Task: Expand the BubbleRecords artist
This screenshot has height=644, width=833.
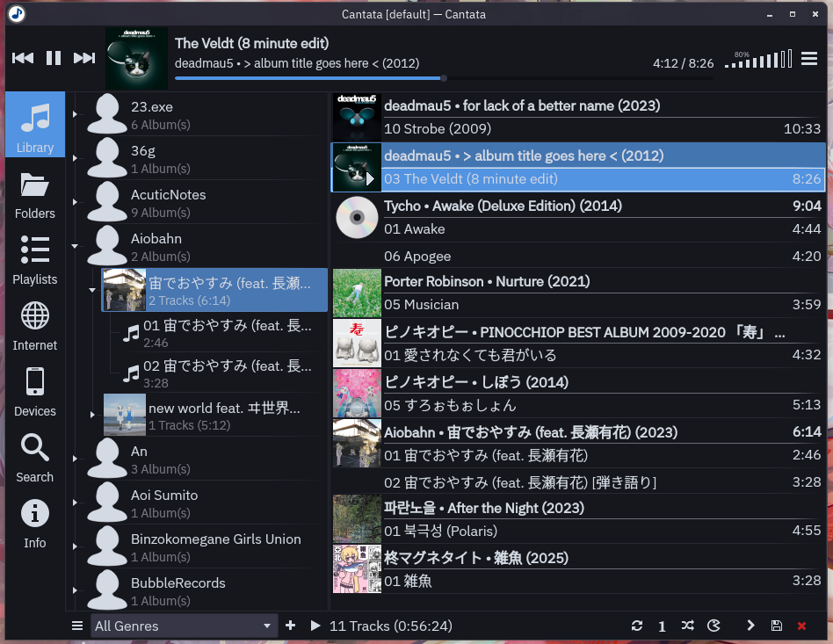Action: (x=75, y=590)
